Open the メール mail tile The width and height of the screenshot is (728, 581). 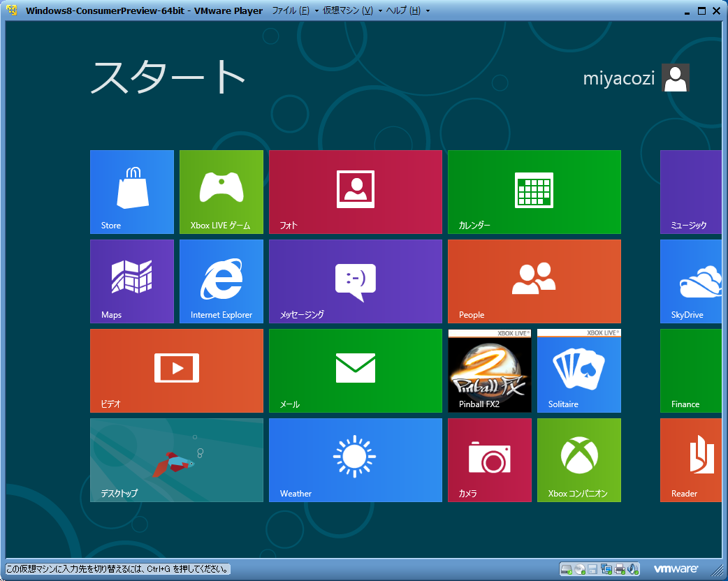tap(356, 371)
